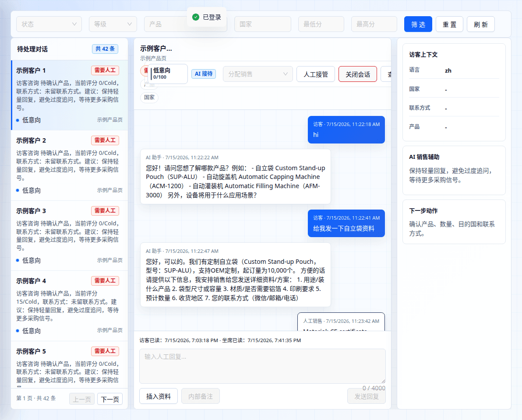This screenshot has width=522, height=420.
Task: Click the 下一步动作 panel heading
Action: point(423,211)
